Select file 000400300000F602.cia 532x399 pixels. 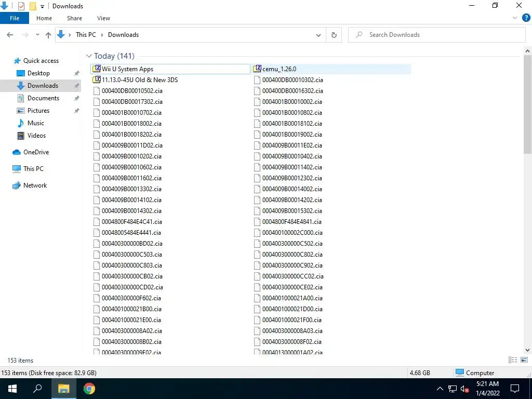point(127,298)
